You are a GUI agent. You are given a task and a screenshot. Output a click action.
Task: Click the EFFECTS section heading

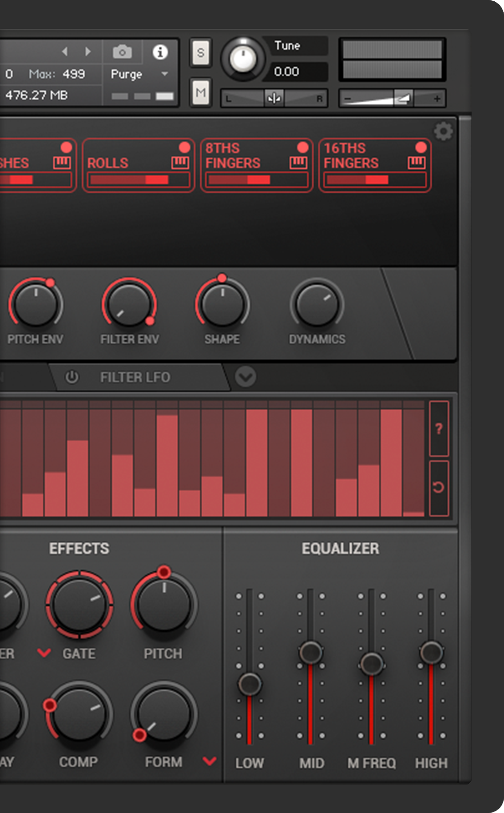[x=79, y=548]
